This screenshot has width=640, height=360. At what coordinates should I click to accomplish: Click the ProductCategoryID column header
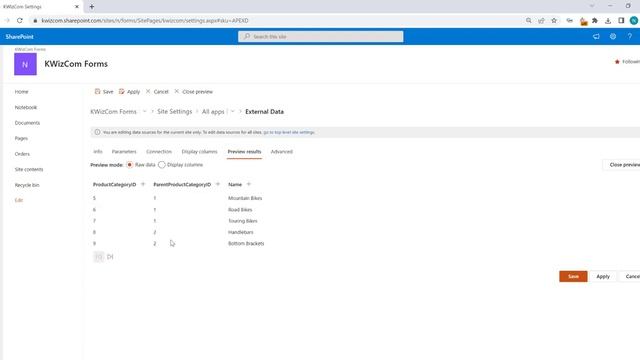click(114, 184)
